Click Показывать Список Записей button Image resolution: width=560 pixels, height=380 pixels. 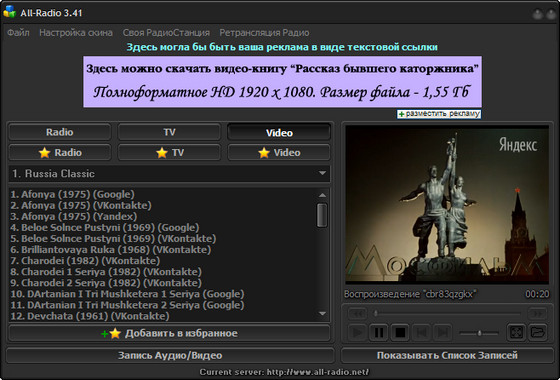(447, 355)
